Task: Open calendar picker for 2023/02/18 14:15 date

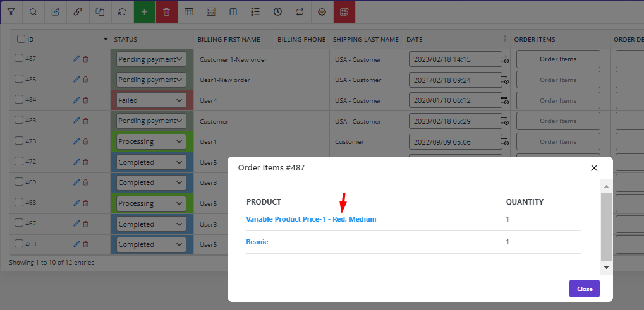Action: point(504,59)
